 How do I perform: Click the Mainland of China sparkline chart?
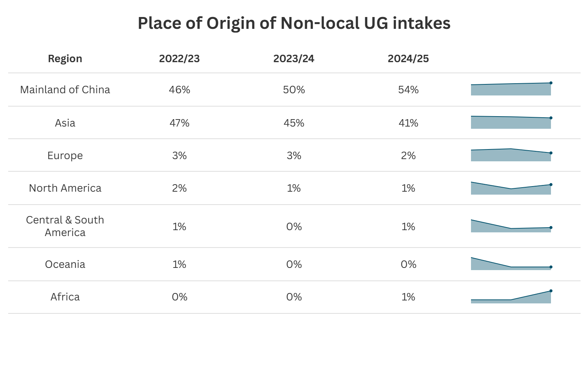coord(511,90)
